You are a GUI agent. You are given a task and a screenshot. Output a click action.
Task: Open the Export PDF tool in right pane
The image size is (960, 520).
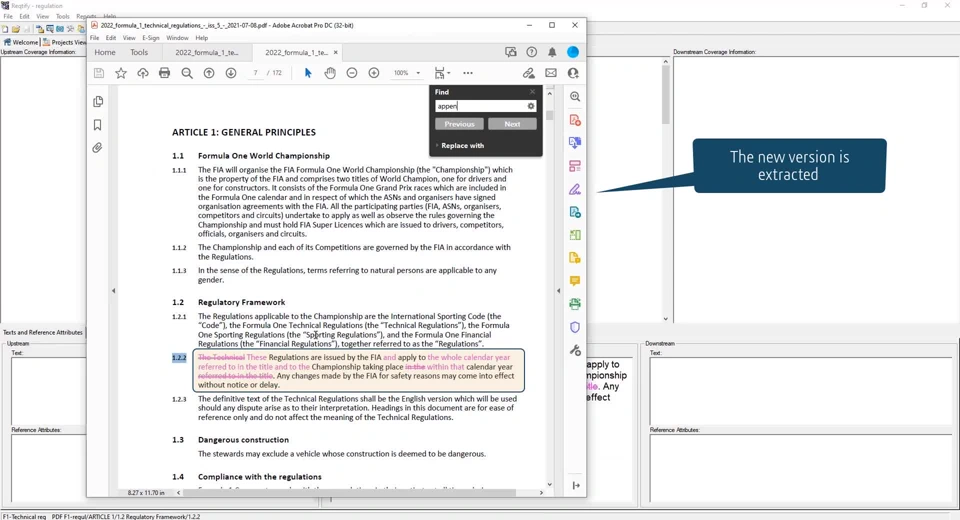click(575, 143)
